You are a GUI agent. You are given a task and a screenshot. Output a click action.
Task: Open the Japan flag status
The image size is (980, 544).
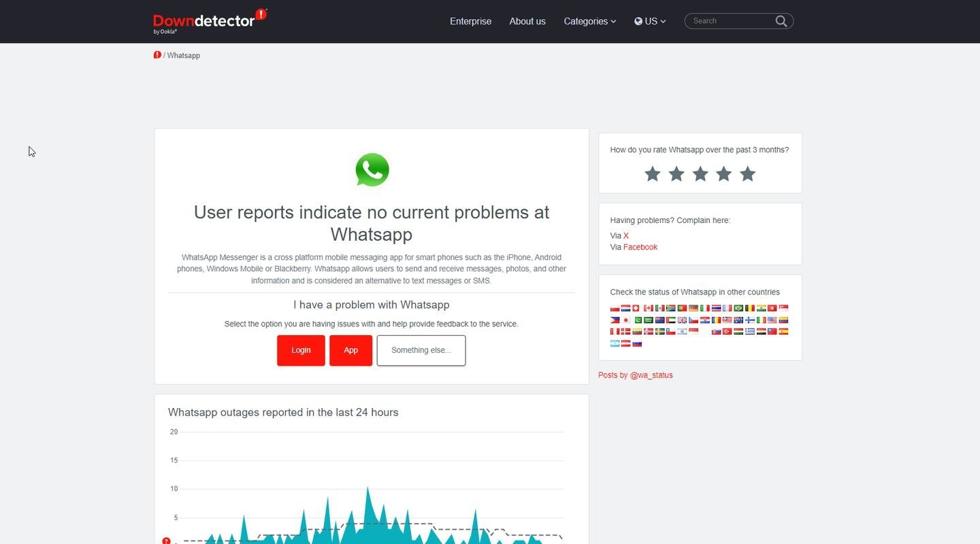point(626,320)
